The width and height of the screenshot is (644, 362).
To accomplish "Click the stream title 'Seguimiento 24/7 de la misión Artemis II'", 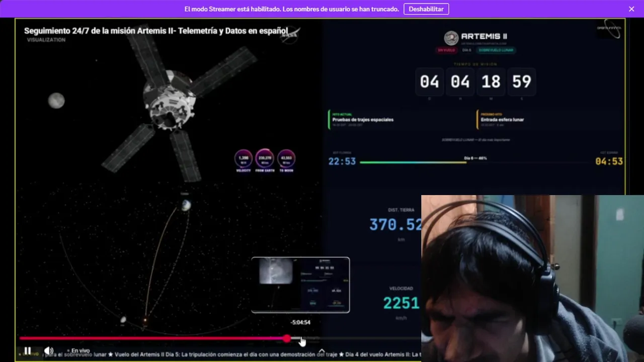I will [156, 31].
